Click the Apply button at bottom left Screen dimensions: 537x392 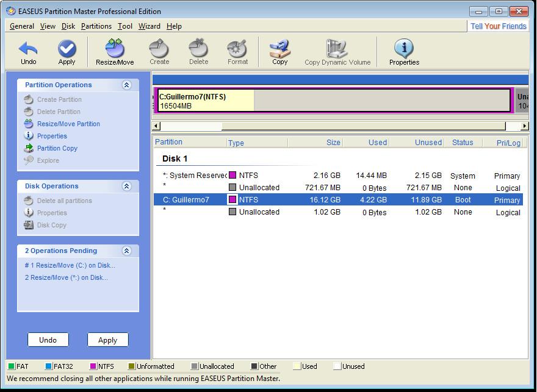pyautogui.click(x=107, y=340)
